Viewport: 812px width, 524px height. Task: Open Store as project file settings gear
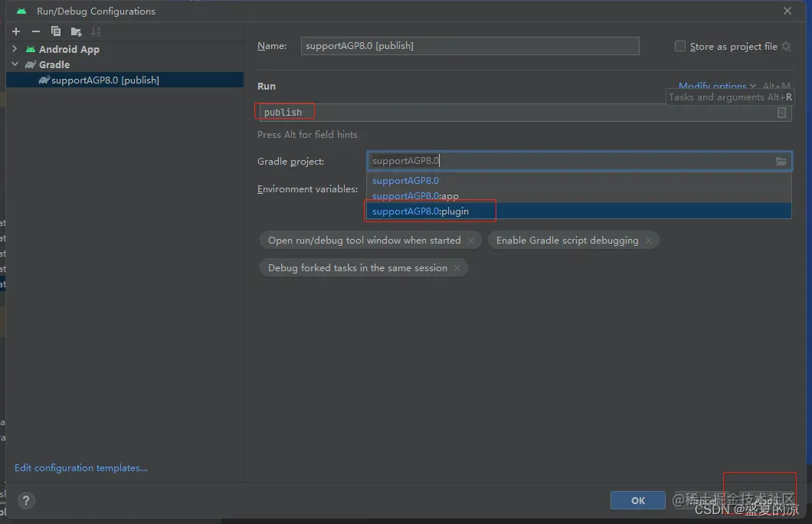point(787,46)
